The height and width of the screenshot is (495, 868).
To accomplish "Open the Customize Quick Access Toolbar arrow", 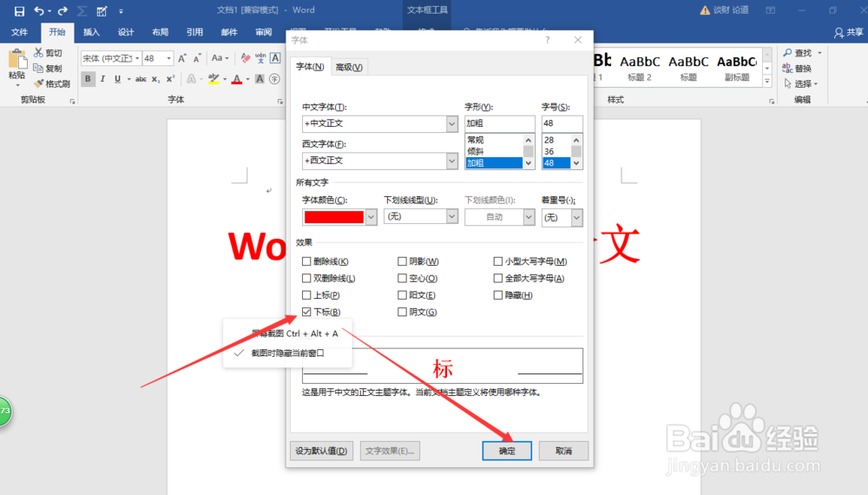I will (x=121, y=11).
